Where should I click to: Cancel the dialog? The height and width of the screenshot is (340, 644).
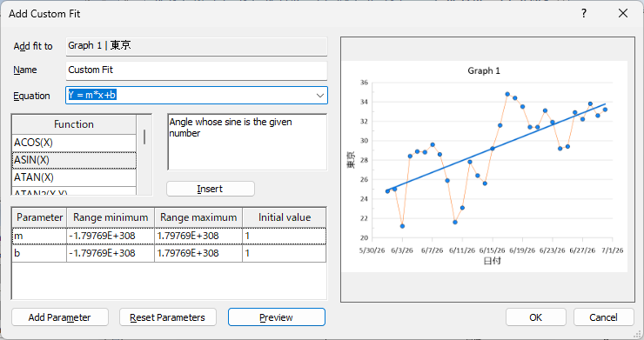tap(603, 317)
